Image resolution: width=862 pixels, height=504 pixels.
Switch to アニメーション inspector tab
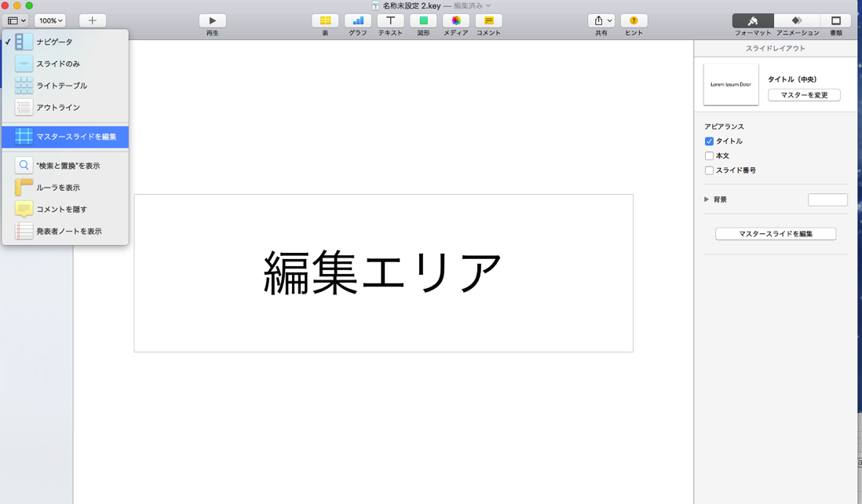point(797,21)
